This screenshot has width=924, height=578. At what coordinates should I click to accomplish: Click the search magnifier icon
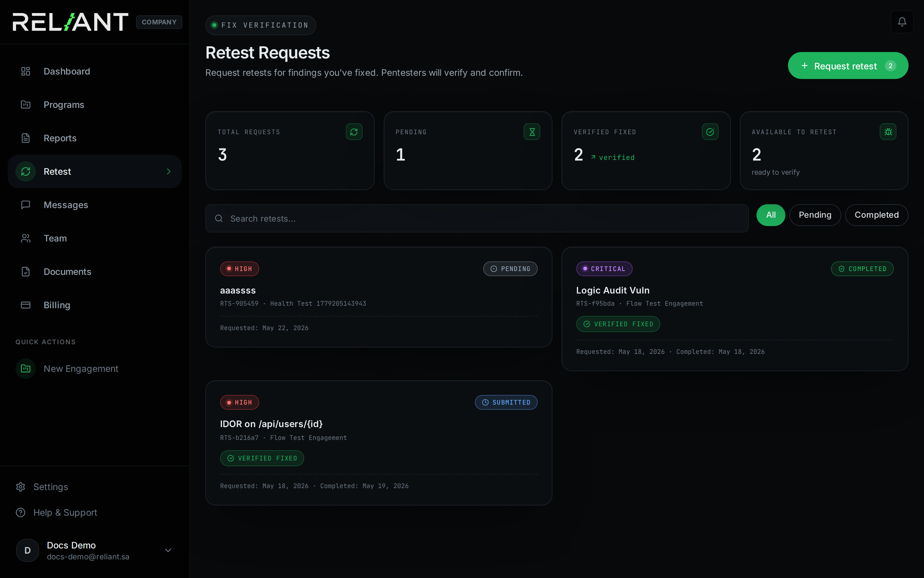[219, 218]
